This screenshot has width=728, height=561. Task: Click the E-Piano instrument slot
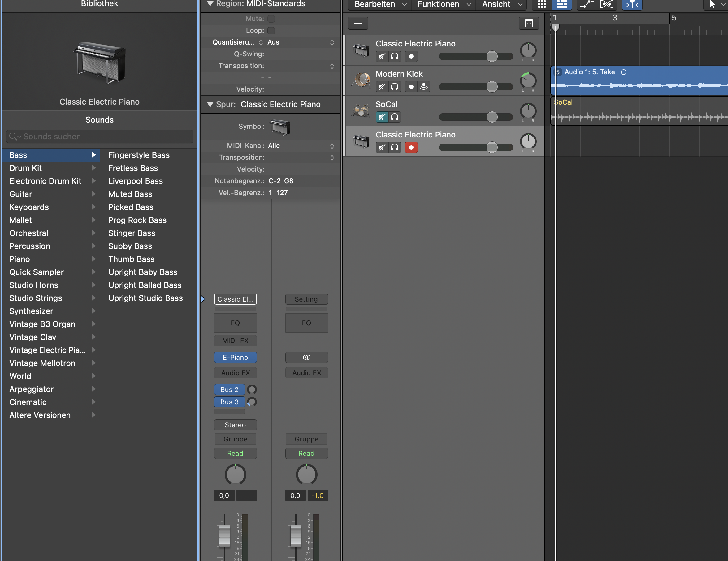click(x=235, y=357)
